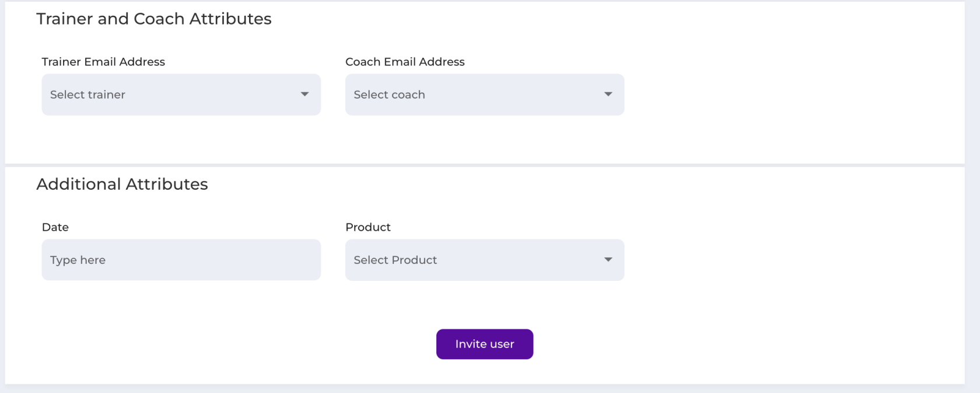Open the Select trainer dropdown
Screen dimensions: 980x393
(x=181, y=95)
